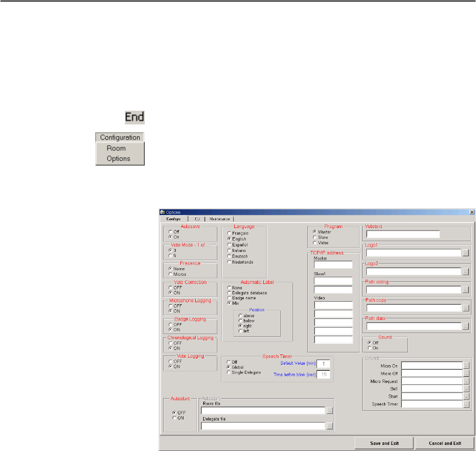The image size is (476, 451).
Task: Click the Votetext input field
Action: coord(402,234)
